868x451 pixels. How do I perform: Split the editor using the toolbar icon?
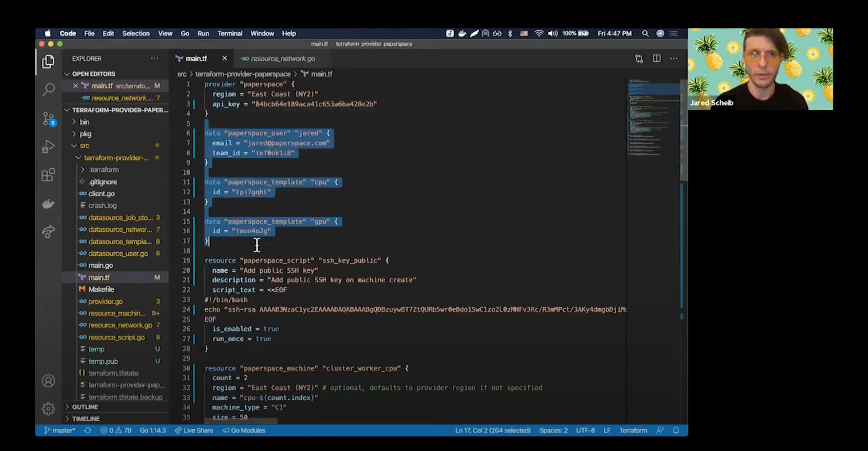pos(656,58)
